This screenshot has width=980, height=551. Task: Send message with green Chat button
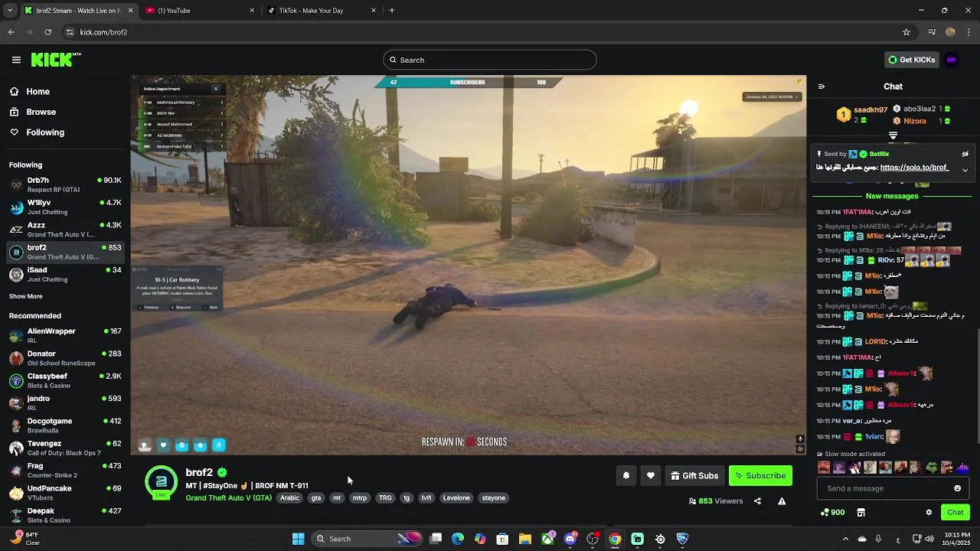pos(955,512)
